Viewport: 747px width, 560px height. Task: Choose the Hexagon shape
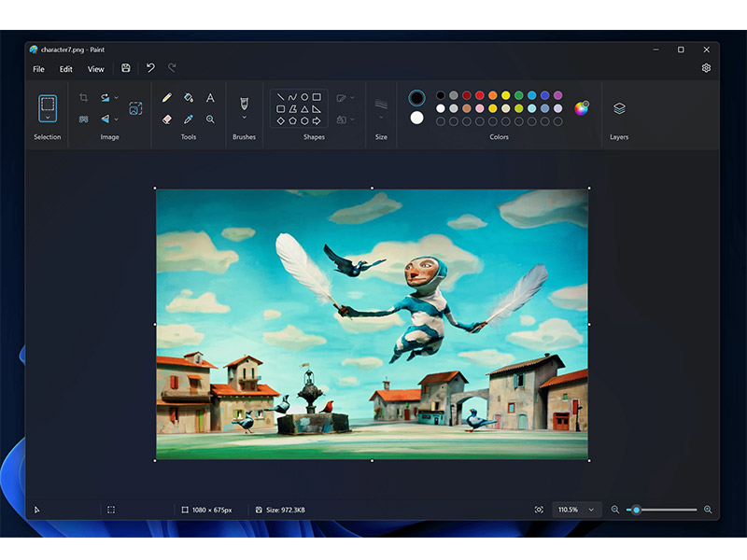[x=304, y=121]
